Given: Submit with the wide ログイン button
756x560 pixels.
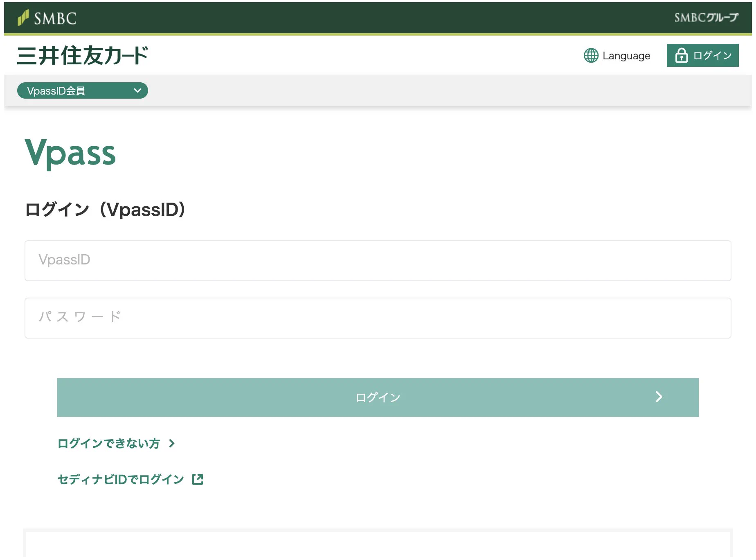Looking at the screenshot, I should coord(378,397).
